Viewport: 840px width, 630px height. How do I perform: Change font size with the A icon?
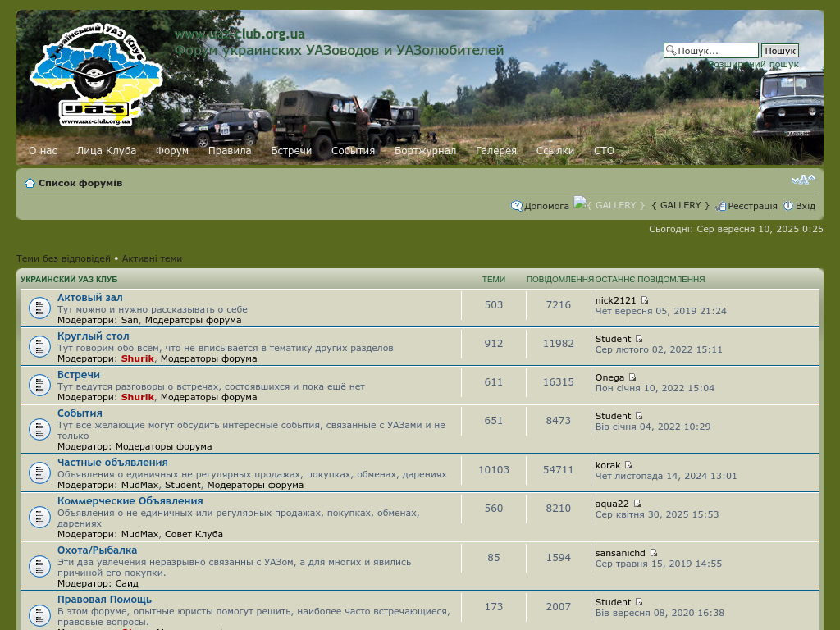click(x=802, y=180)
